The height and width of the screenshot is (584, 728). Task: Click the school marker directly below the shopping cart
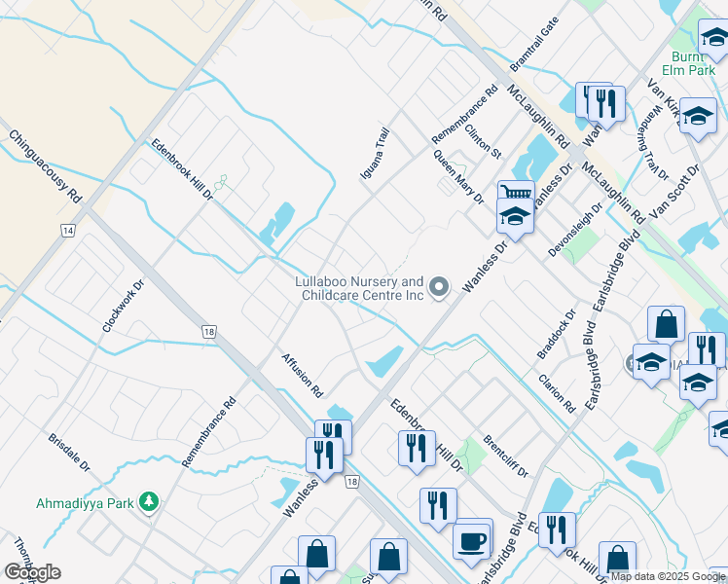(515, 218)
